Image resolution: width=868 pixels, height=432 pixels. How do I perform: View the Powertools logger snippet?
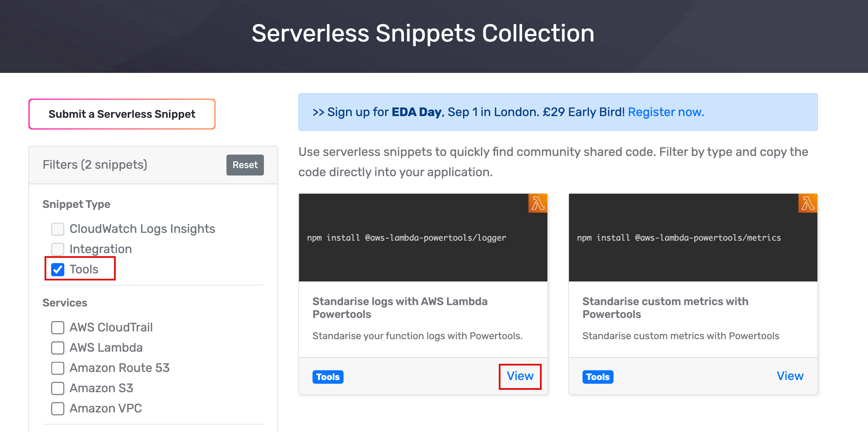[x=520, y=376]
